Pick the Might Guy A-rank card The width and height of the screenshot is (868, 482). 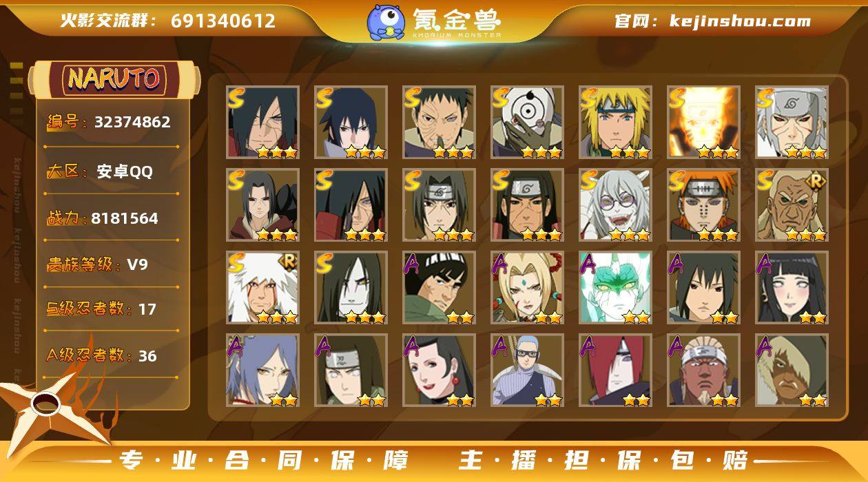point(439,288)
